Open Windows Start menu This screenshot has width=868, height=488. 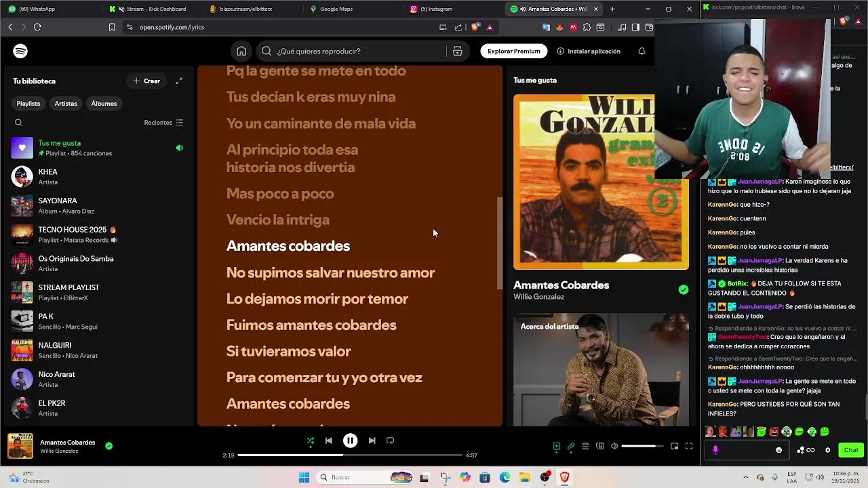[x=304, y=477]
